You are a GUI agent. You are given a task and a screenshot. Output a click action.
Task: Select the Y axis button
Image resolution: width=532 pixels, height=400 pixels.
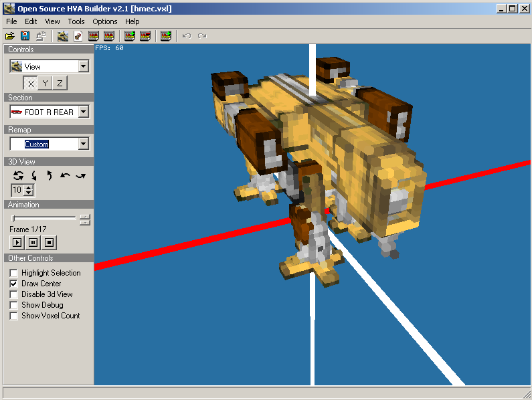45,83
